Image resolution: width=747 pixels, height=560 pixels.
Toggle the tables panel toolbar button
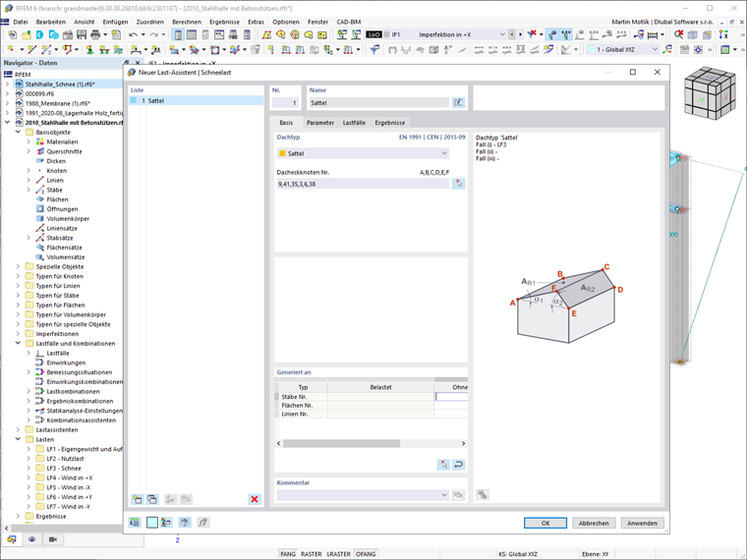(x=192, y=34)
